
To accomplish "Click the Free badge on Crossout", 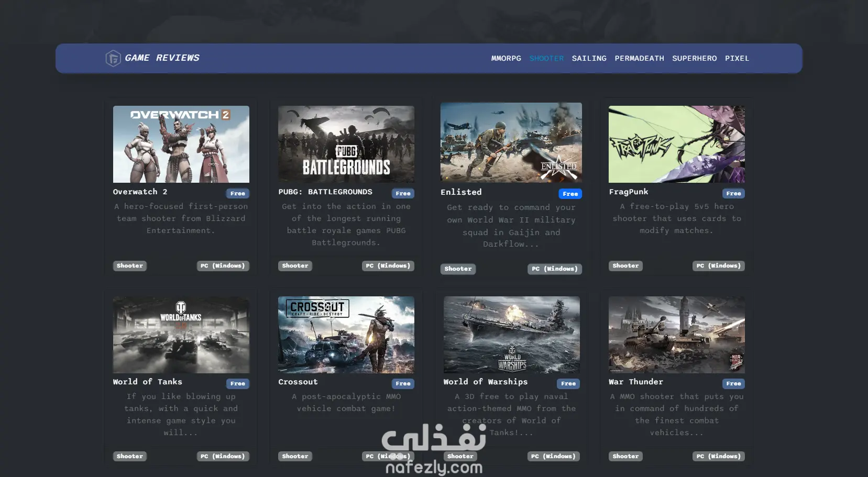I will 403,383.
